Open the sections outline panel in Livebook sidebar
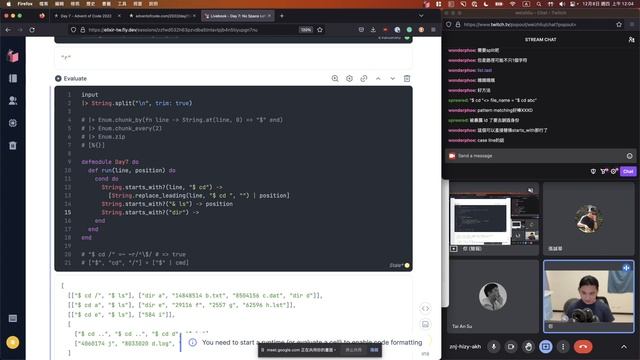This screenshot has height=360, width=640. point(13,78)
